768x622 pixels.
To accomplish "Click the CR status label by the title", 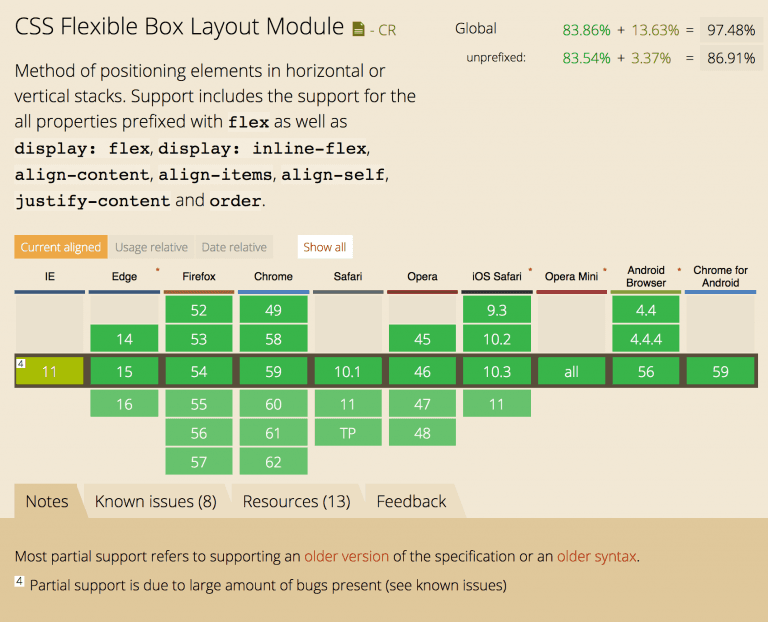I will coord(385,31).
